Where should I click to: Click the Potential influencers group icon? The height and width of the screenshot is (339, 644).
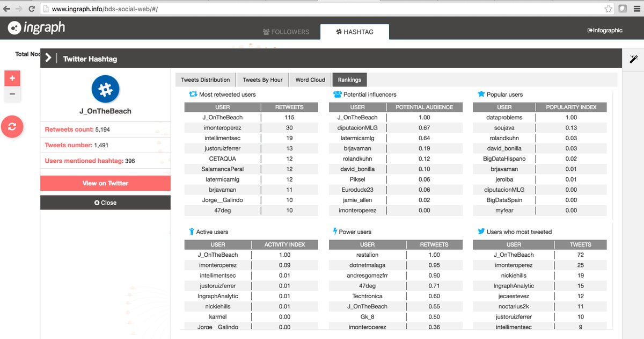(338, 94)
